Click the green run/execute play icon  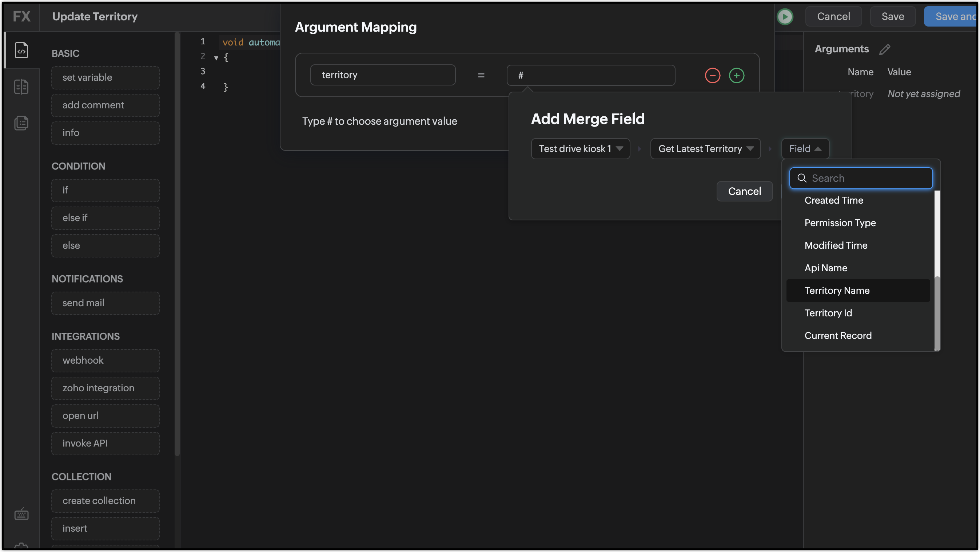[785, 16]
